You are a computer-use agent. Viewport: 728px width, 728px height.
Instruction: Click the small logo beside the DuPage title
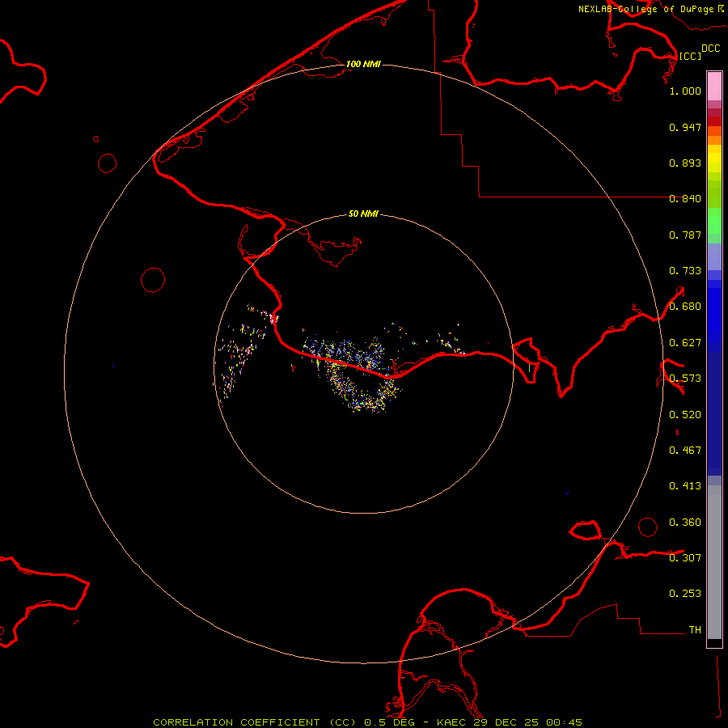721,9
